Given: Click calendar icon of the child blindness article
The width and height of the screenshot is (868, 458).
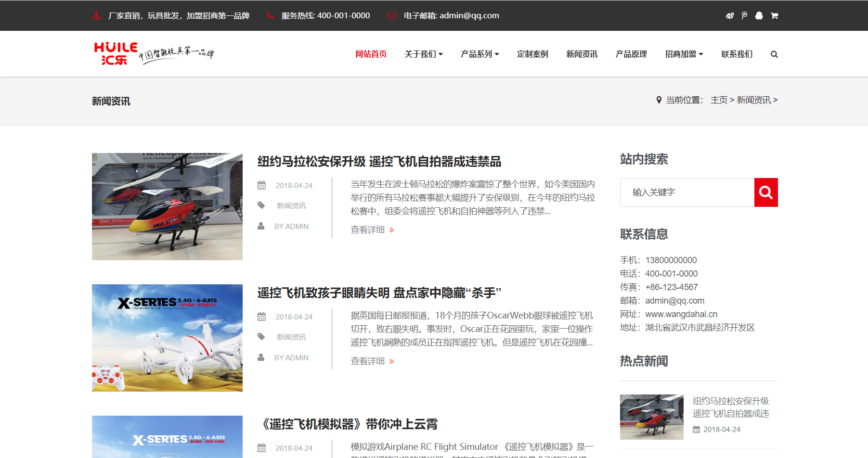Looking at the screenshot, I should tap(261, 317).
